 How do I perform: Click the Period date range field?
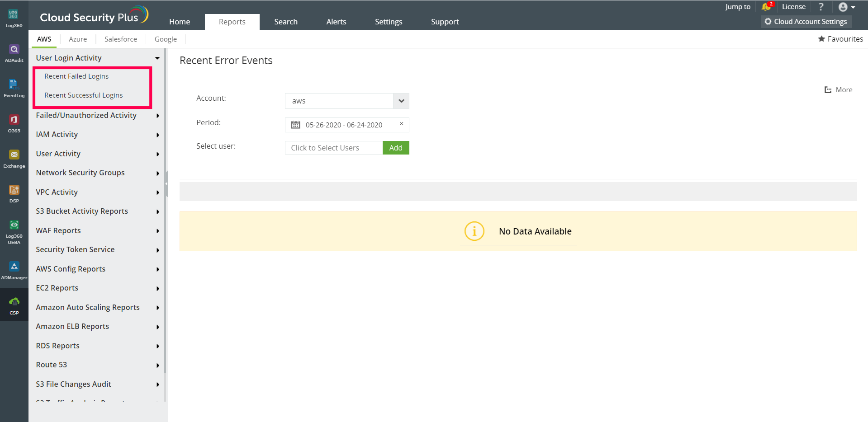pos(347,125)
